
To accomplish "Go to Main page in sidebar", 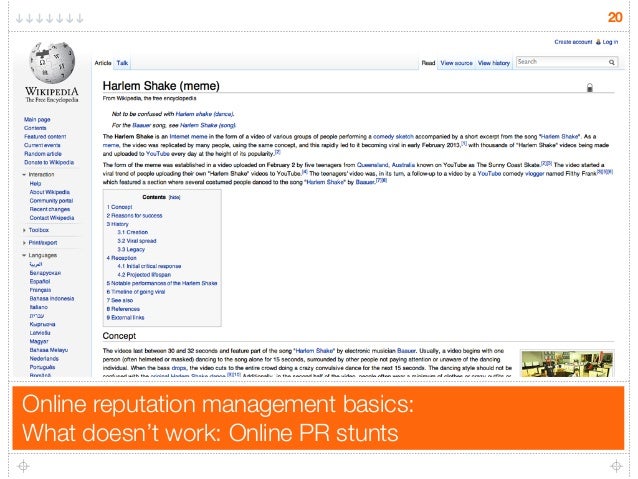I will pos(37,120).
